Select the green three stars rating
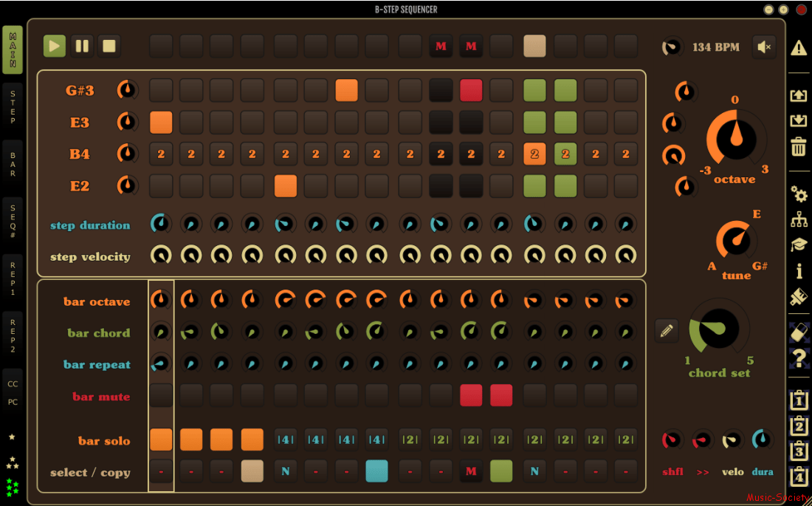 [x=13, y=486]
